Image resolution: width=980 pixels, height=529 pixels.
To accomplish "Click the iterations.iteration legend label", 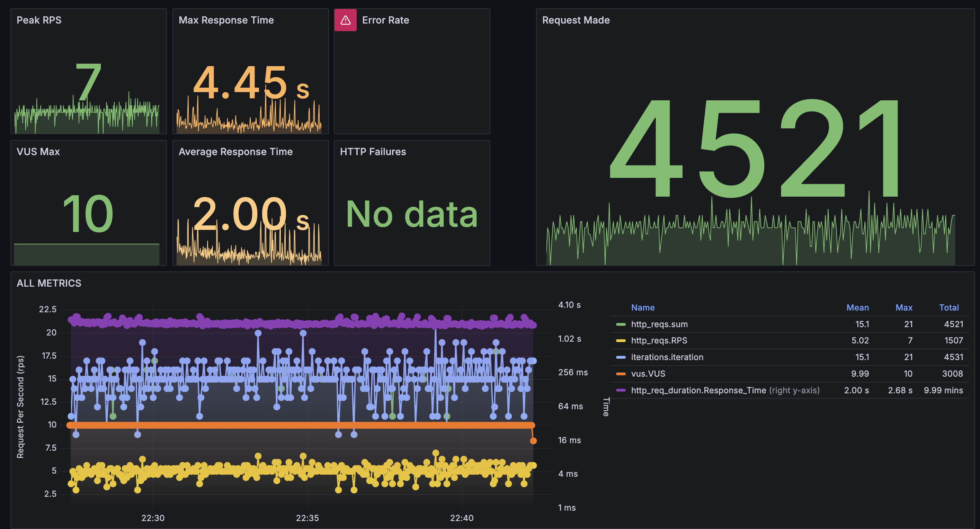I will [667, 358].
